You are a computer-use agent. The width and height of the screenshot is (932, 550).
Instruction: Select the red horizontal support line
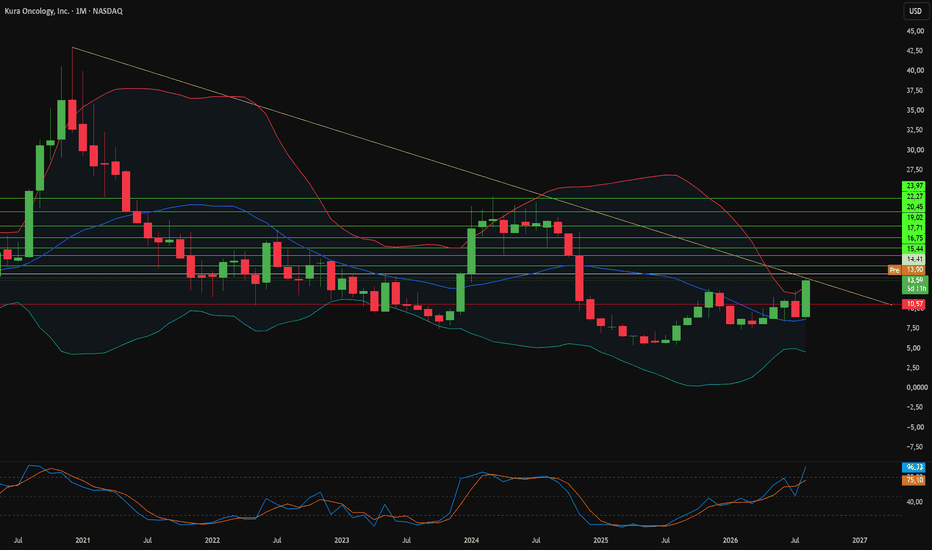(x=446, y=304)
